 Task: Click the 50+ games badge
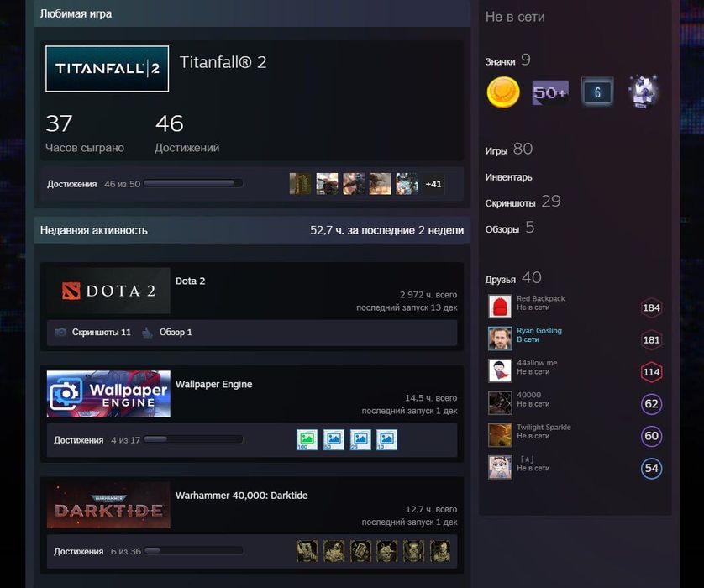tap(550, 92)
